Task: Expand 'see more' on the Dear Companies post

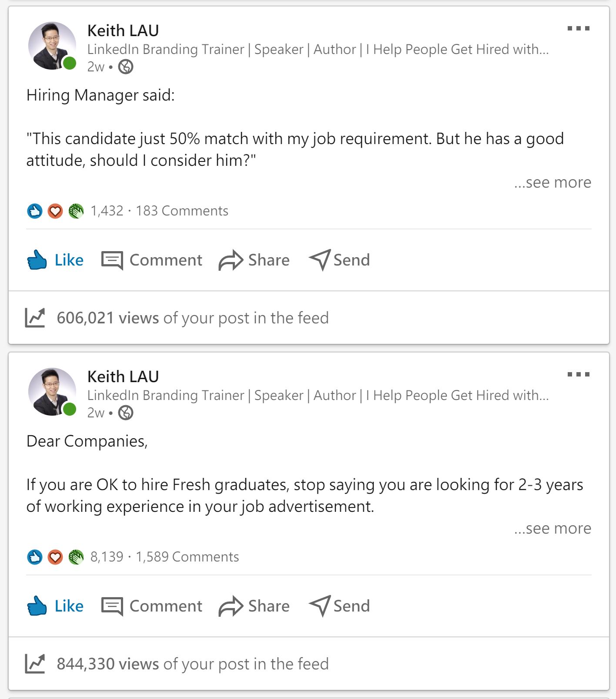Action: (x=552, y=528)
